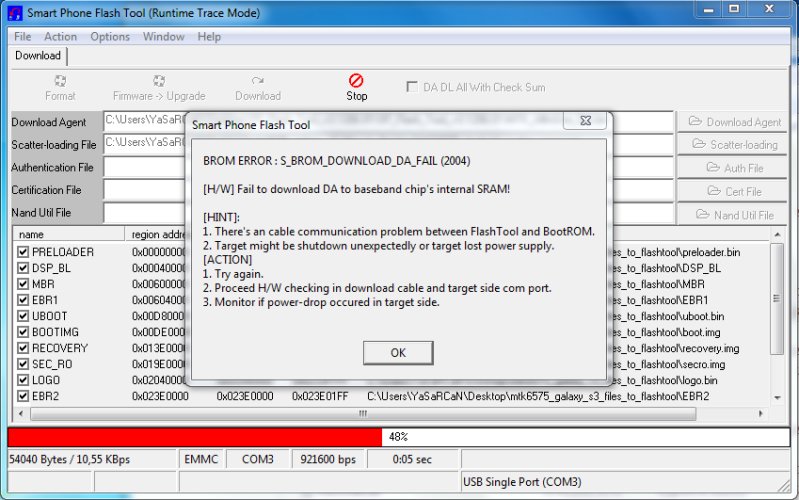Viewport: 799px width, 500px height.
Task: Click the region address column header
Action: pyautogui.click(x=158, y=234)
